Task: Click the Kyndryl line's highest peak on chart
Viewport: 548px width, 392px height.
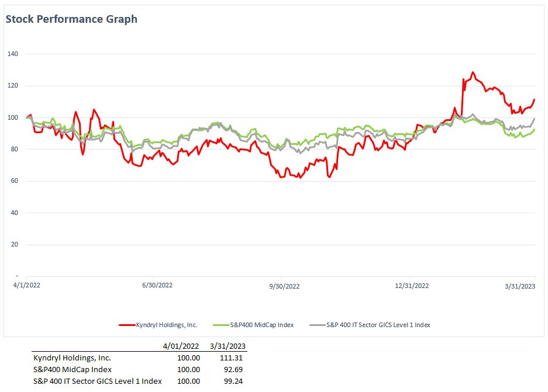Action: pyautogui.click(x=473, y=72)
